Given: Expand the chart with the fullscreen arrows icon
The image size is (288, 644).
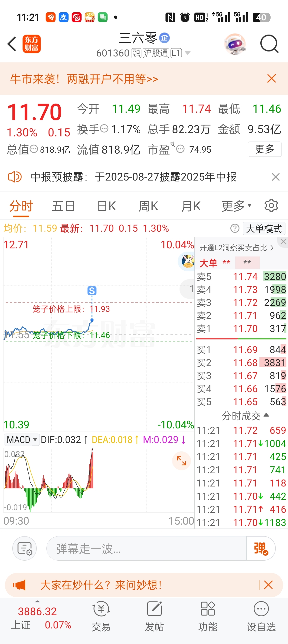Looking at the screenshot, I should 181,460.
